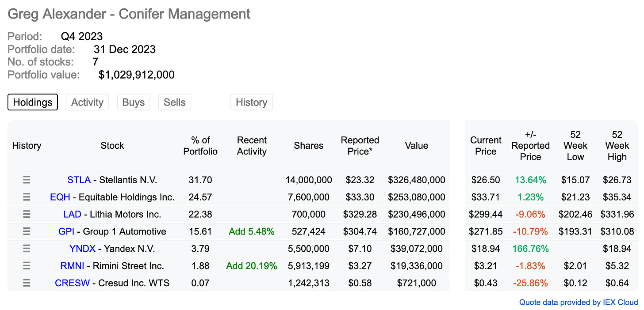Click the 'Reported Price*' column header
The height and width of the screenshot is (310, 644).
[x=360, y=146]
